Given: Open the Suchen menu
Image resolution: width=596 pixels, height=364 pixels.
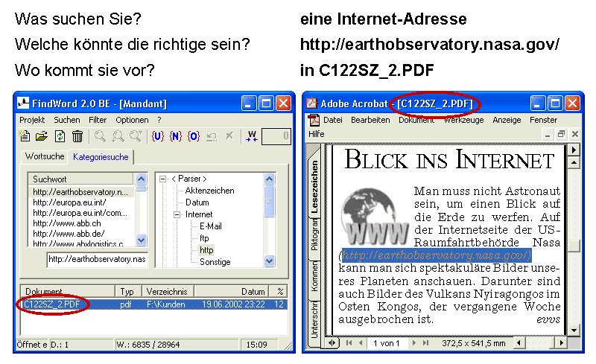Looking at the screenshot, I should [67, 120].
